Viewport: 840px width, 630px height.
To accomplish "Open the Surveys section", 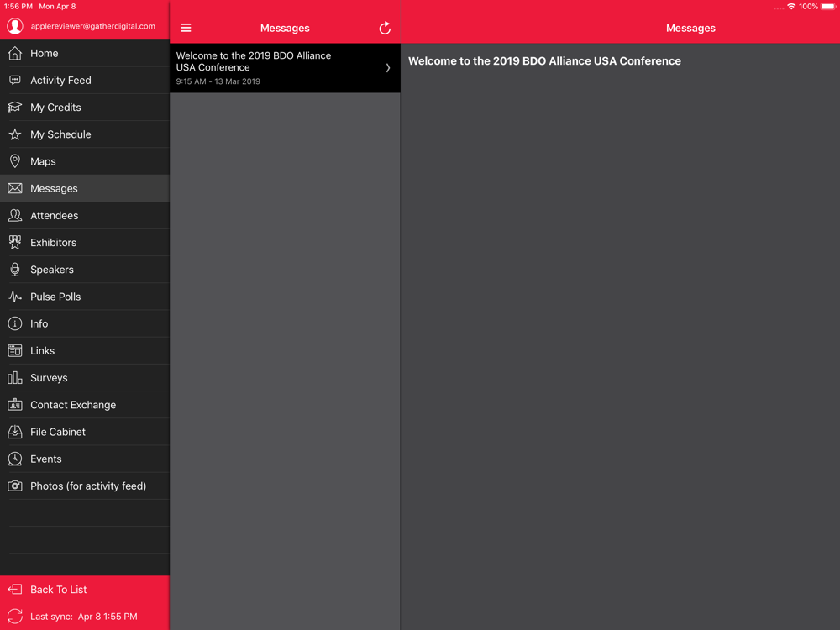I will point(85,378).
